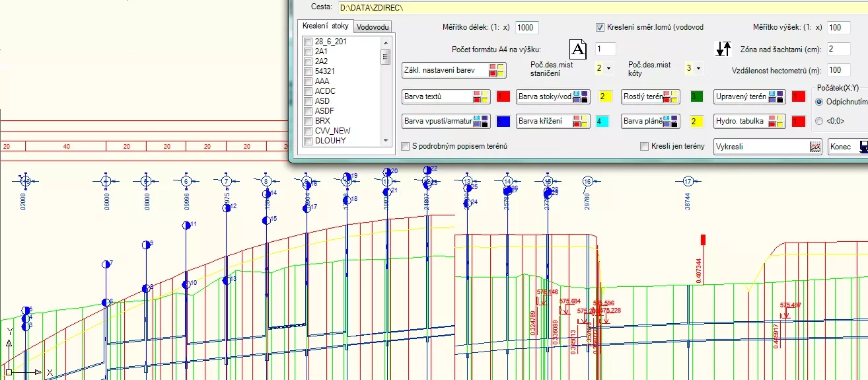Uncheck Kreslení směr.lomů checkbox
This screenshot has width=868, height=380.
click(600, 28)
